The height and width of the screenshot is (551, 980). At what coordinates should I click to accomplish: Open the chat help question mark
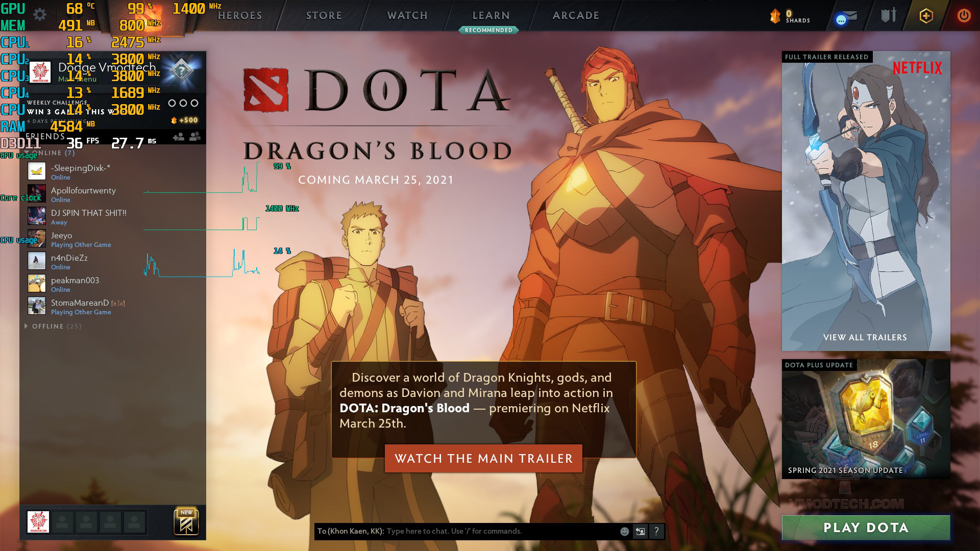pos(656,531)
